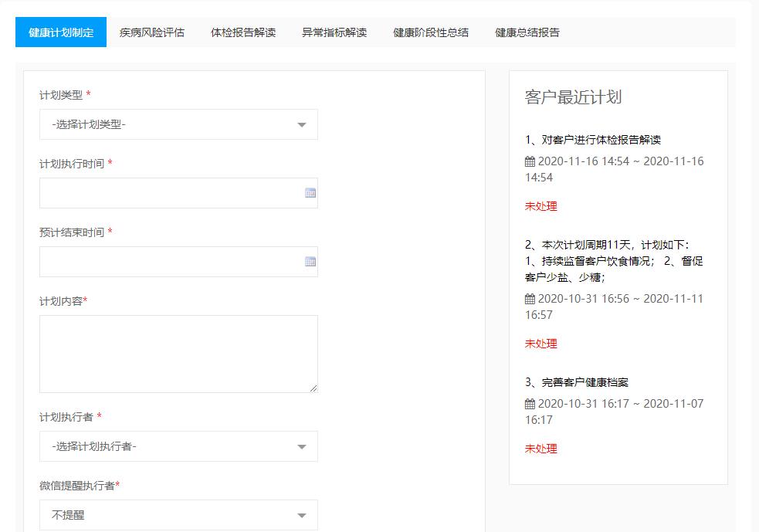Screen dimensions: 759x532
Task: Open calendar picker icon for 计划执行时间
Action: pos(310,193)
